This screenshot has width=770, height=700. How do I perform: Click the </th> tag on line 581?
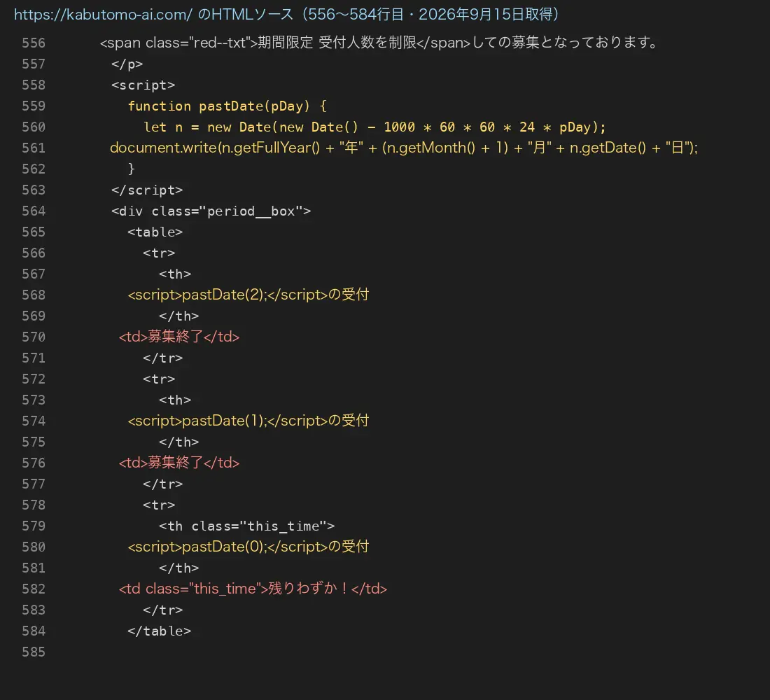(178, 568)
